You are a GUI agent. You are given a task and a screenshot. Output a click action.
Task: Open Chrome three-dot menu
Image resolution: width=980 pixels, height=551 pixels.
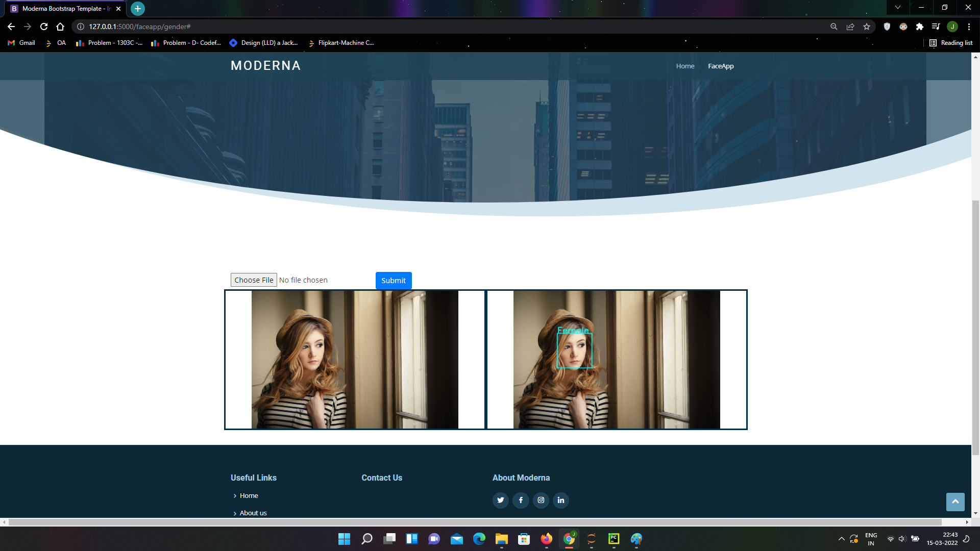[x=969, y=27]
